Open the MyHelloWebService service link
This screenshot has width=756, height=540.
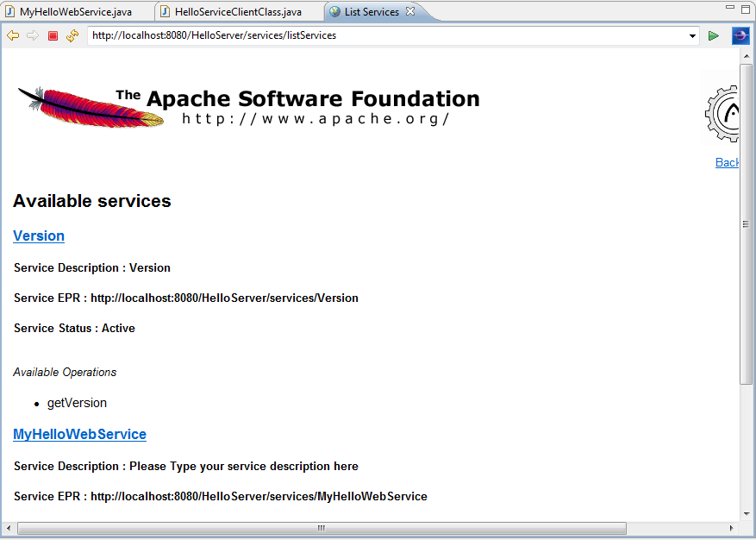[79, 434]
